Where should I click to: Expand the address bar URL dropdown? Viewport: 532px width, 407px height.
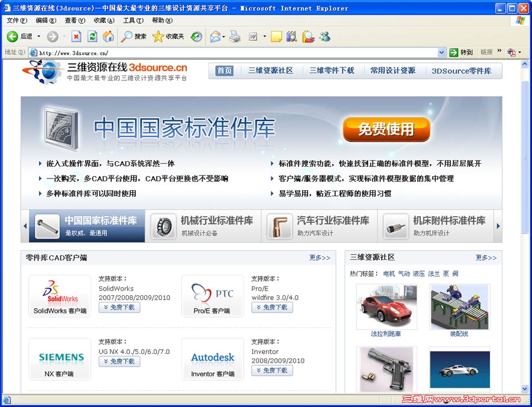442,53
